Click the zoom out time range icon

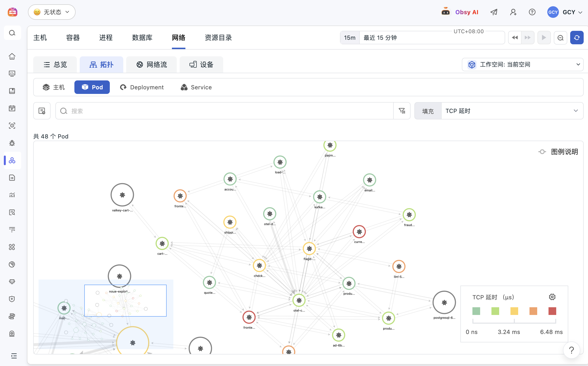(560, 38)
